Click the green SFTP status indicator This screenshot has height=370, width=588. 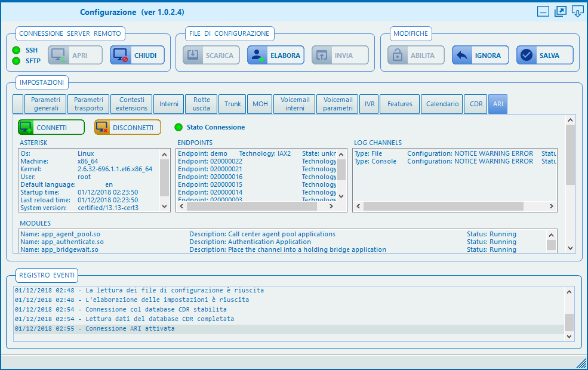(x=16, y=61)
